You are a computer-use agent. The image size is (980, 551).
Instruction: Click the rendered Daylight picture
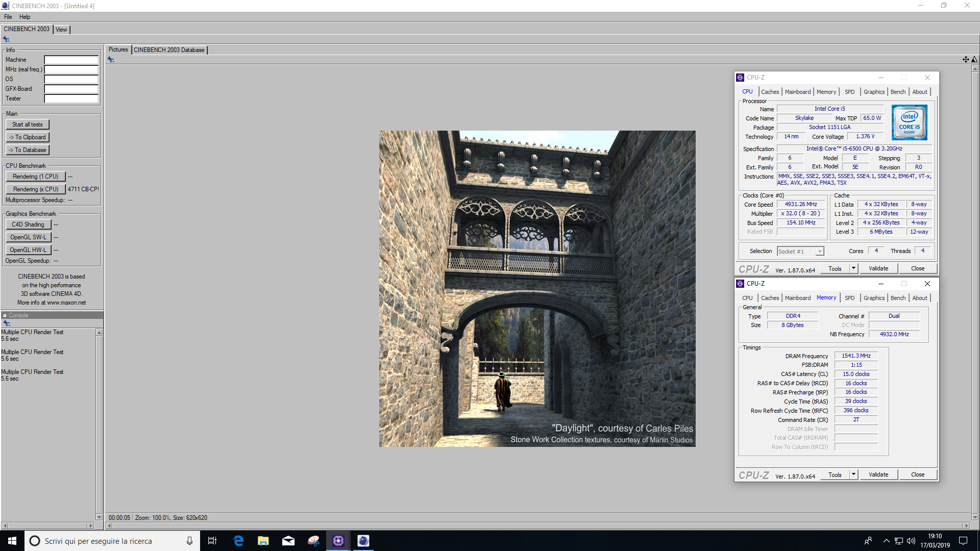pyautogui.click(x=537, y=289)
